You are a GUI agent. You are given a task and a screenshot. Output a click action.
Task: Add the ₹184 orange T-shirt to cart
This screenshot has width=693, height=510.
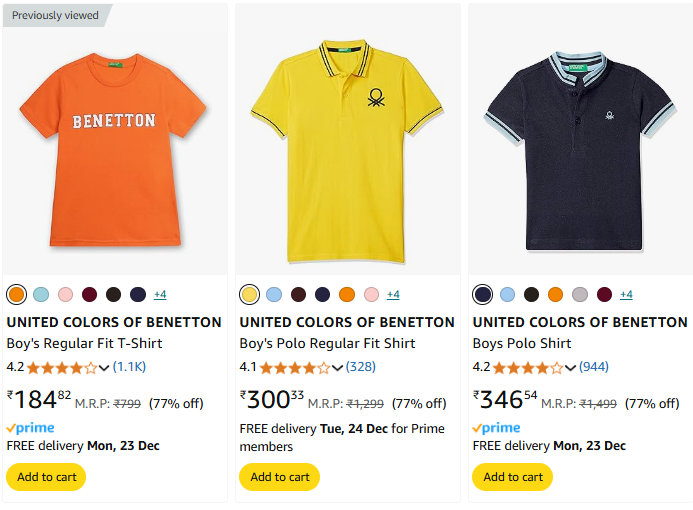pos(46,477)
